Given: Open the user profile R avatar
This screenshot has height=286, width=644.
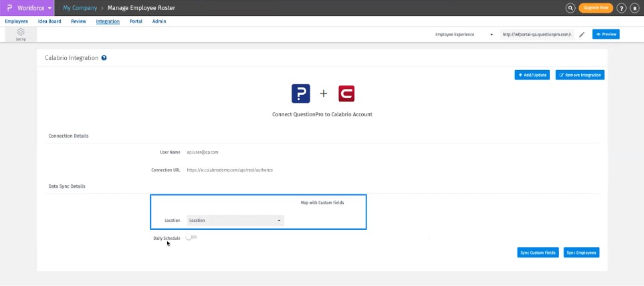Looking at the screenshot, I should point(636,8).
